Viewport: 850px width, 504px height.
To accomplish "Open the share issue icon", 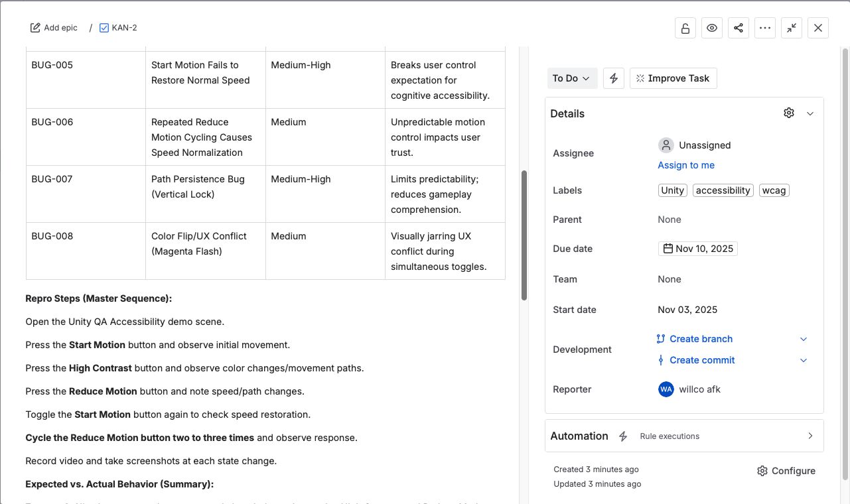I will point(739,28).
